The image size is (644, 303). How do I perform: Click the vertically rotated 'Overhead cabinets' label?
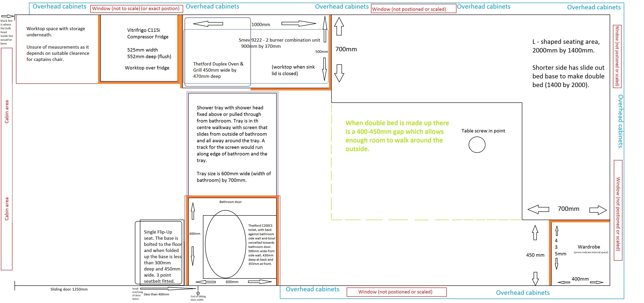coord(621,121)
